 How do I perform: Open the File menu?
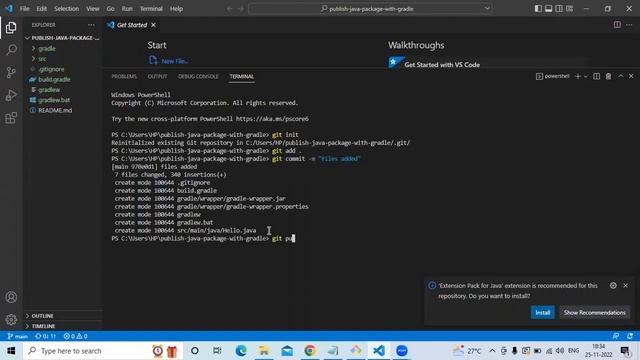[24, 9]
